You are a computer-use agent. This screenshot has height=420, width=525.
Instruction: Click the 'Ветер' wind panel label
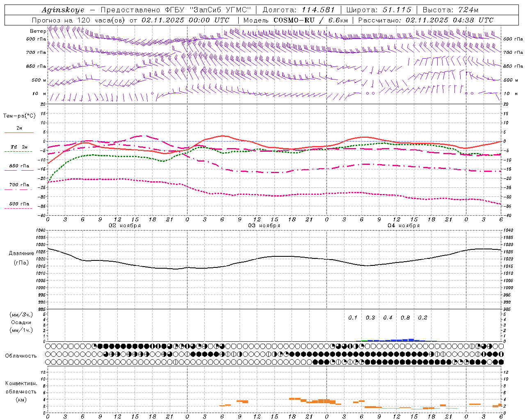click(x=38, y=31)
